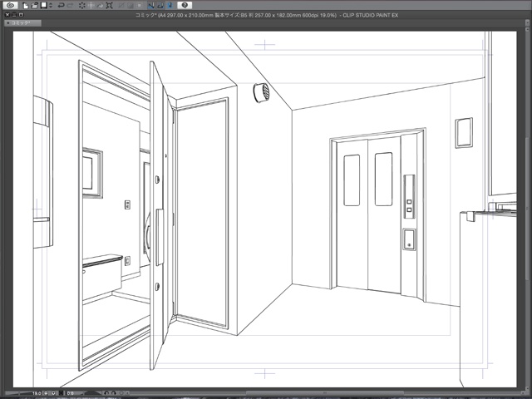Zoom out with the minus button
This screenshot has width=532, height=399.
(47, 393)
